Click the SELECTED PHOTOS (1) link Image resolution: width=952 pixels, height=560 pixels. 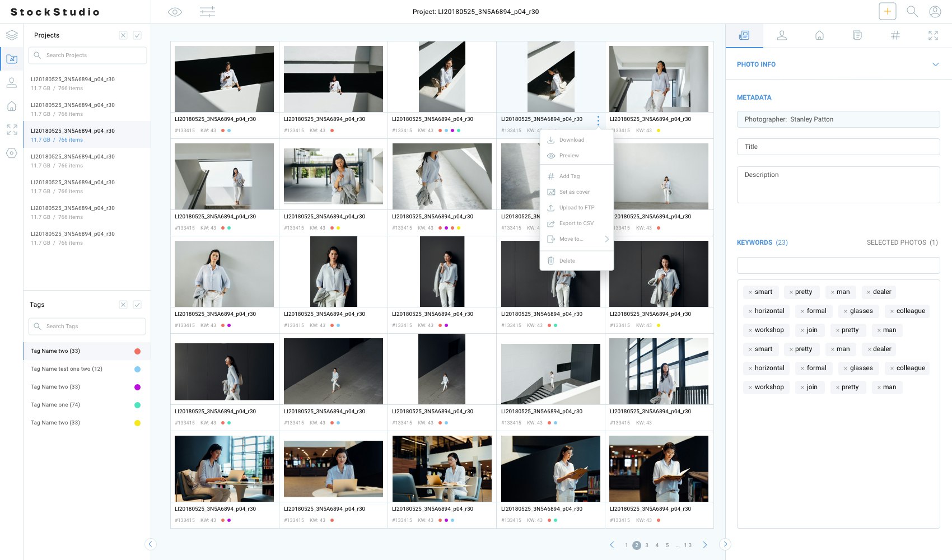[x=902, y=242]
